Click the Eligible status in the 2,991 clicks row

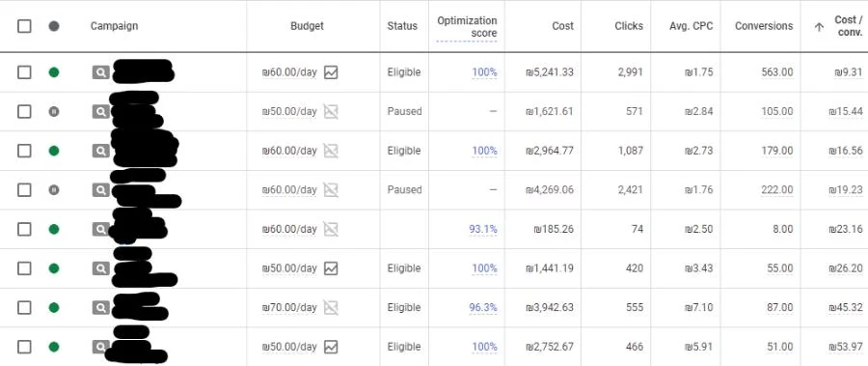(x=403, y=72)
